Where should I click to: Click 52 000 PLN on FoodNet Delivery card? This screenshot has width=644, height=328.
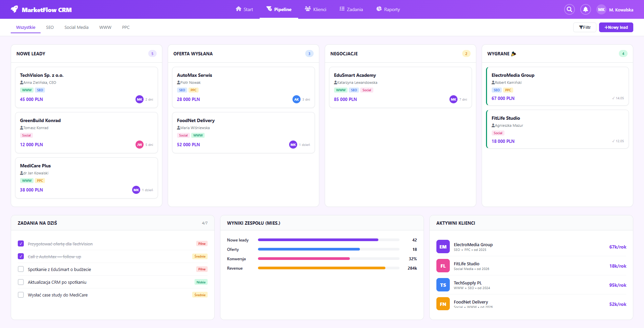click(x=189, y=145)
